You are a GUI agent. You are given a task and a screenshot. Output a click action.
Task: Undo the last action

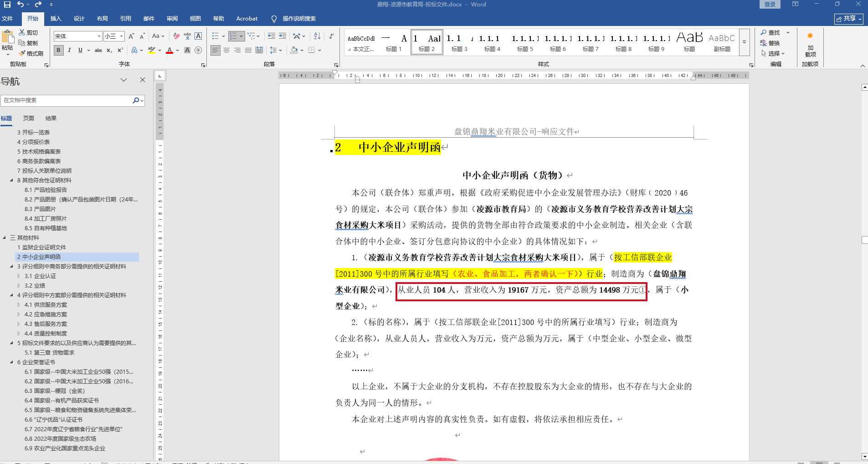[21, 4]
